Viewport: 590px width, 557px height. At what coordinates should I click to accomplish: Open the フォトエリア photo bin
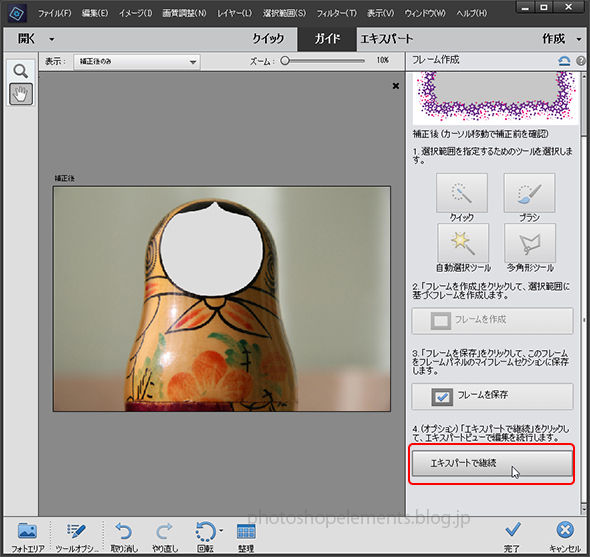(27, 536)
